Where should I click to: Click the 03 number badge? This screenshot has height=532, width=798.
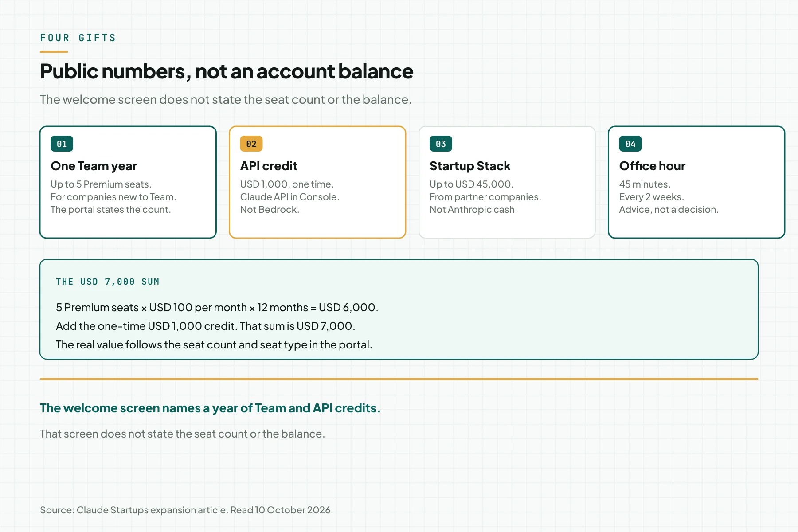pyautogui.click(x=441, y=144)
